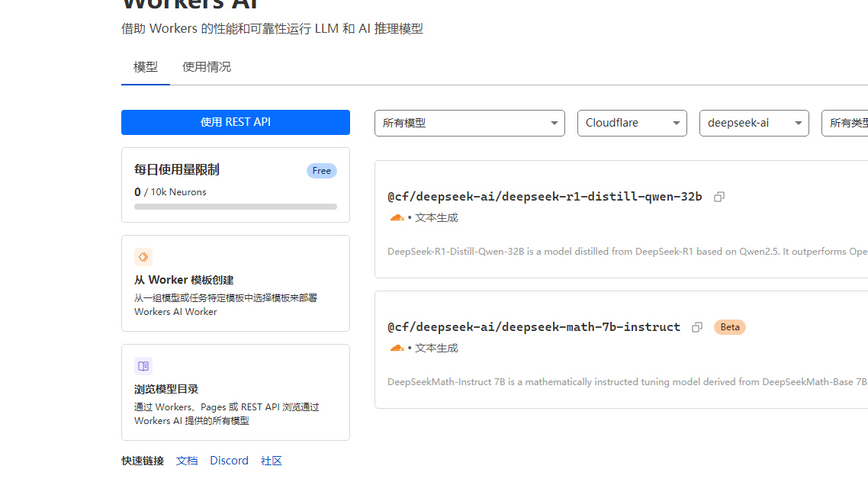868x498 pixels.
Task: Click the daily Neurons usage progress bar
Action: (236, 207)
